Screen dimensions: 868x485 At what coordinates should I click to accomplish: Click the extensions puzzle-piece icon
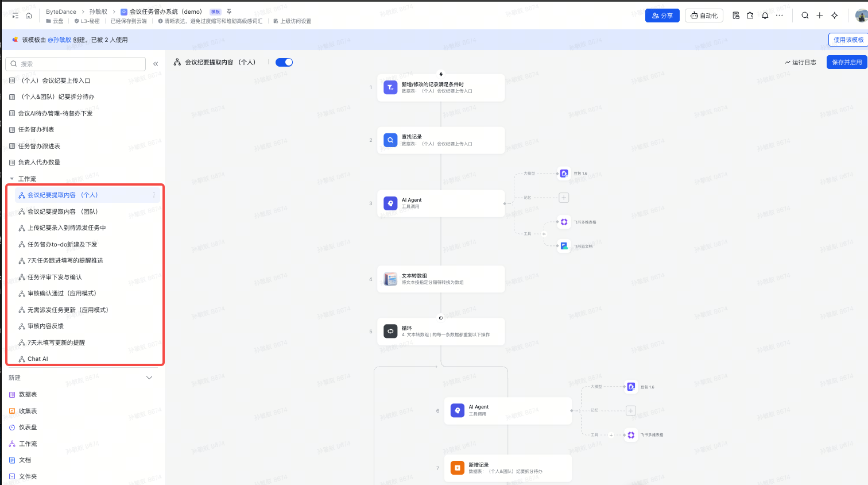[750, 16]
